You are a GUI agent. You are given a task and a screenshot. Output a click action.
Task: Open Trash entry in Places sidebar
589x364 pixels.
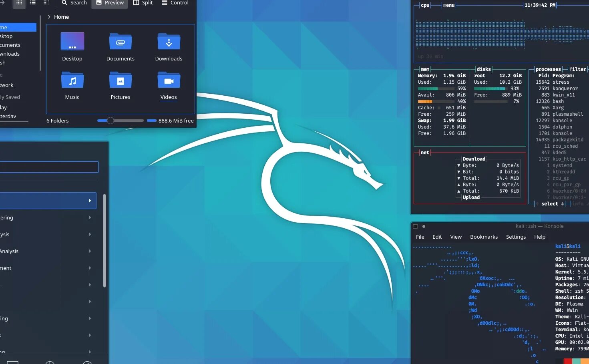point(3,62)
